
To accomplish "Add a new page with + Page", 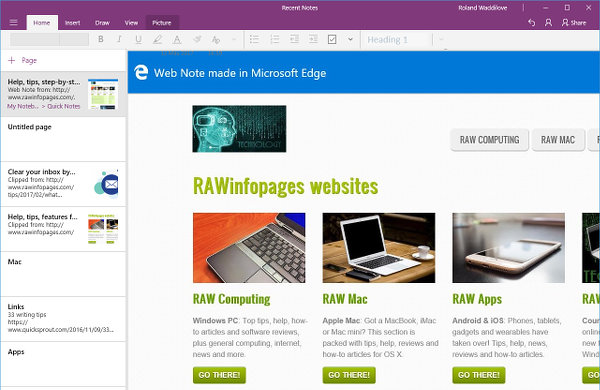I will (x=23, y=60).
